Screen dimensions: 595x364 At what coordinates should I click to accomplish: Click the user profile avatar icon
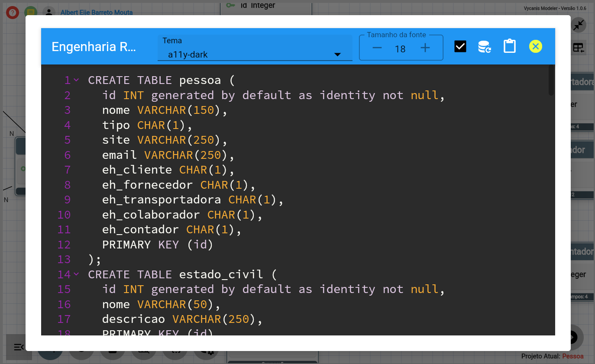pyautogui.click(x=49, y=12)
